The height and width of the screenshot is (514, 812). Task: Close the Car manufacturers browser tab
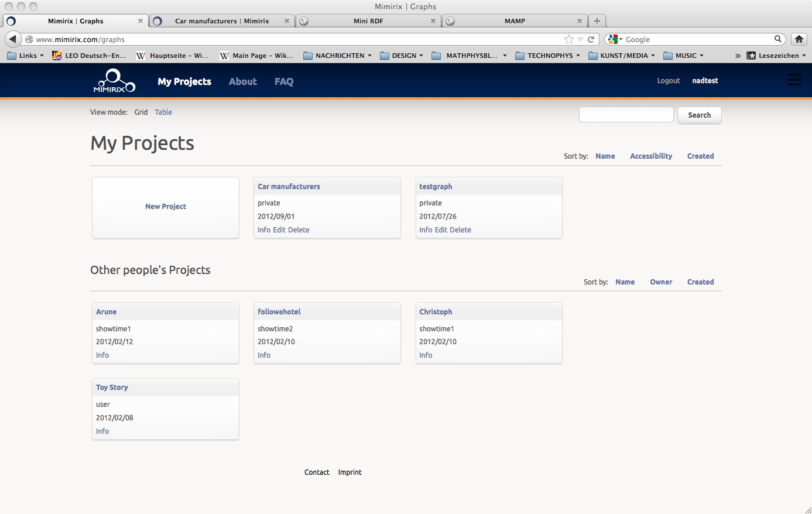tap(286, 21)
